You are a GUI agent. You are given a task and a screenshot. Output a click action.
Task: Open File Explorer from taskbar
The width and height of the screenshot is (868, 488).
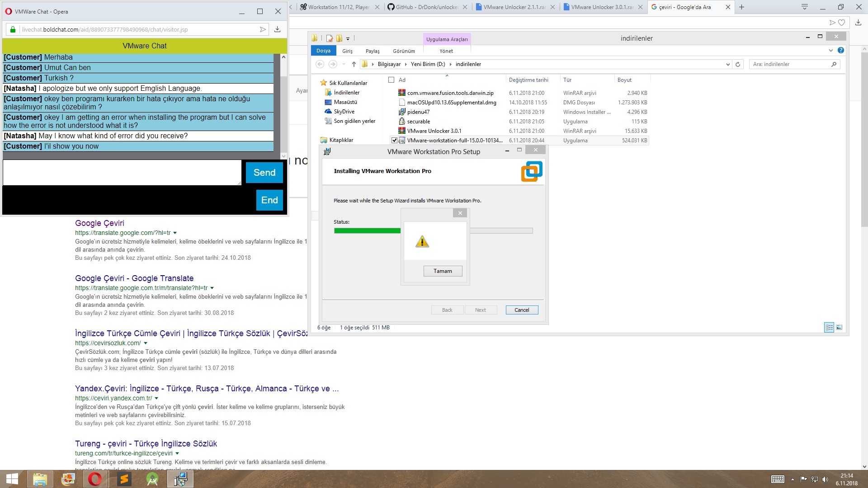pos(40,479)
